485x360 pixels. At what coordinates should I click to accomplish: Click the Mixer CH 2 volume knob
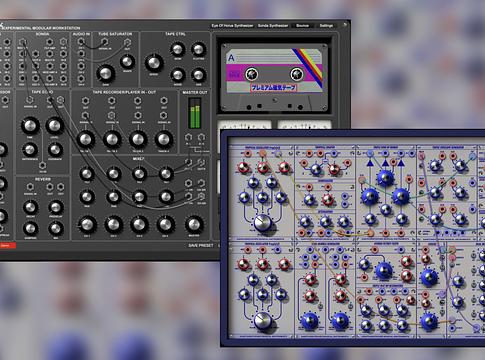[x=113, y=225]
